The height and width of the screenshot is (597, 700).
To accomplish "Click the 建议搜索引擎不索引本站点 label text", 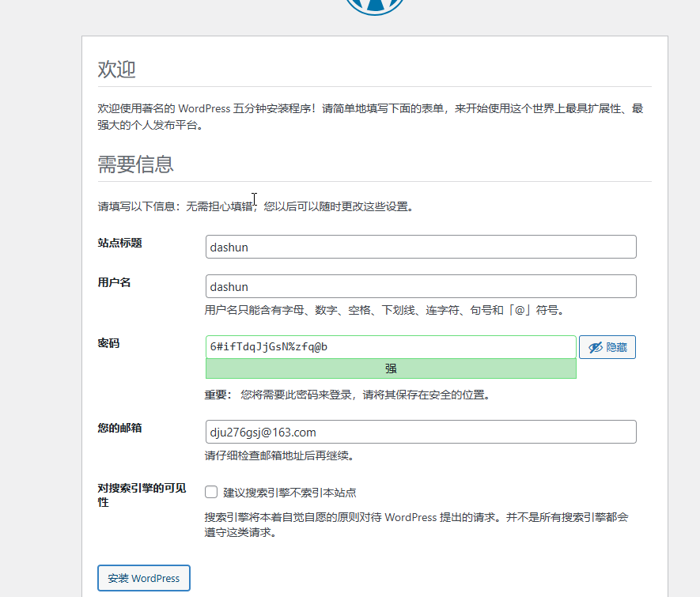I will (289, 493).
